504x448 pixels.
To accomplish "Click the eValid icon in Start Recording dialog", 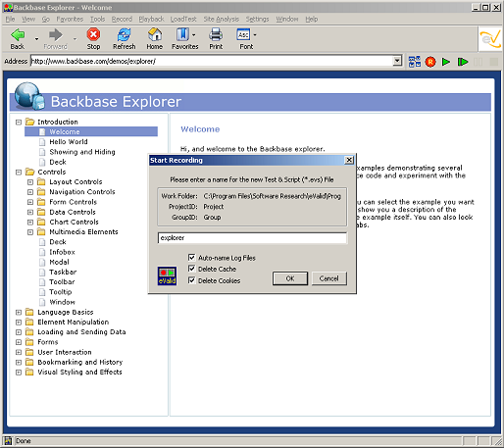I will coord(167,275).
